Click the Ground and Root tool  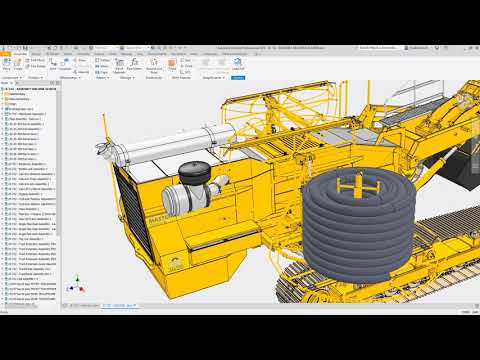click(154, 65)
